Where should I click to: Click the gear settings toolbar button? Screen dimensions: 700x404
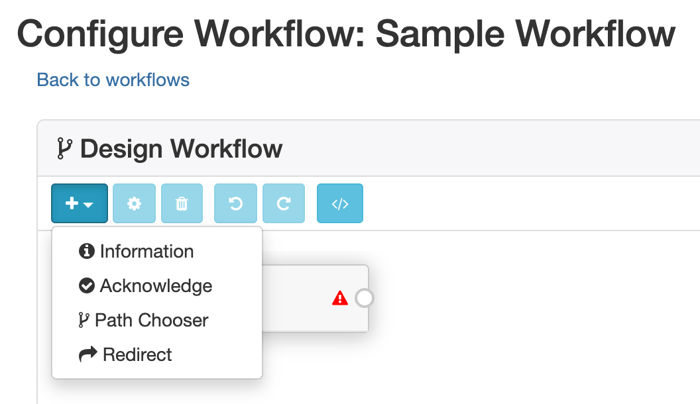coord(134,204)
